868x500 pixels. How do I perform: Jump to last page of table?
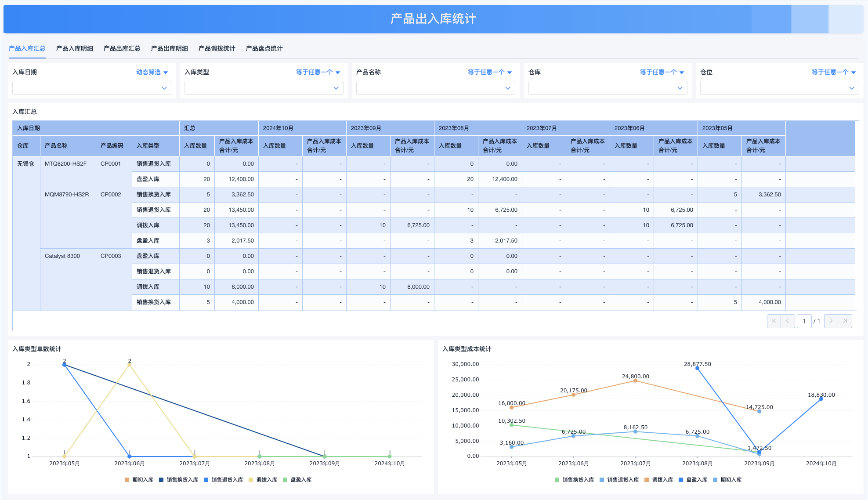[x=845, y=321]
